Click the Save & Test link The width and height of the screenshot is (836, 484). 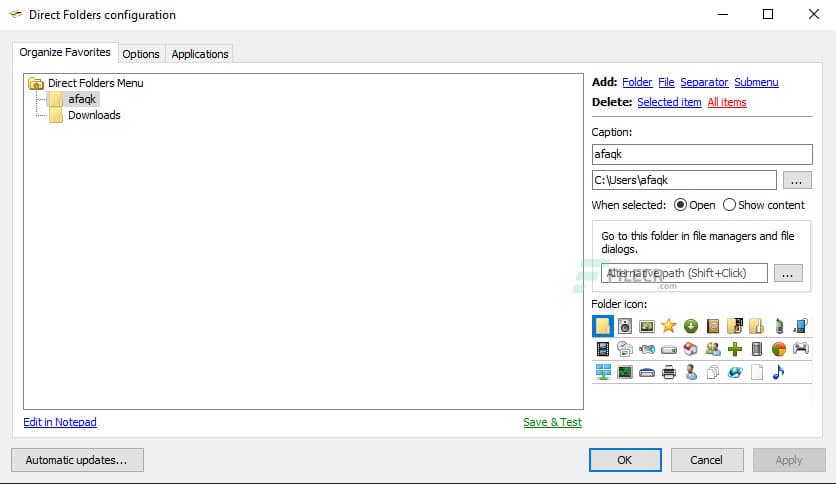(552, 422)
